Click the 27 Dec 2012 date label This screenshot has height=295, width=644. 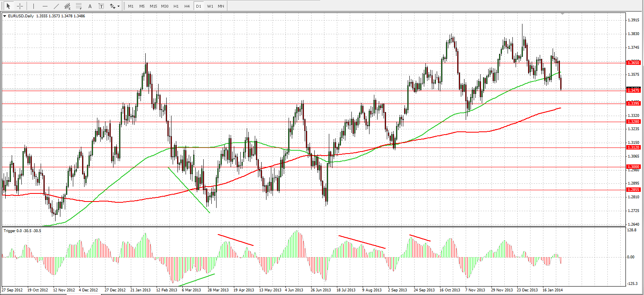point(115,290)
